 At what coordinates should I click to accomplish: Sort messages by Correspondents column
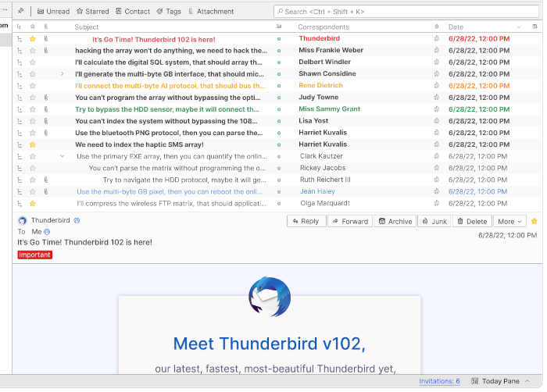click(x=324, y=27)
